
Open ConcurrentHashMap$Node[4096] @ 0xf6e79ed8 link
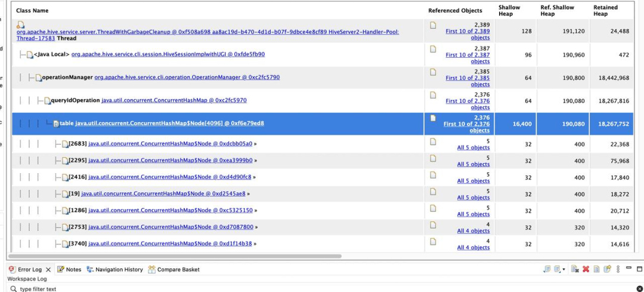pyautogui.click(x=169, y=123)
